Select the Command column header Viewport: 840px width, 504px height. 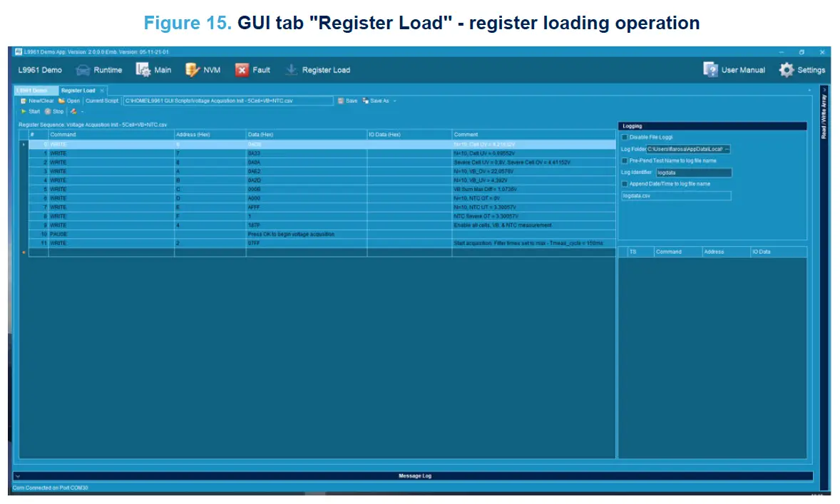click(x=111, y=135)
